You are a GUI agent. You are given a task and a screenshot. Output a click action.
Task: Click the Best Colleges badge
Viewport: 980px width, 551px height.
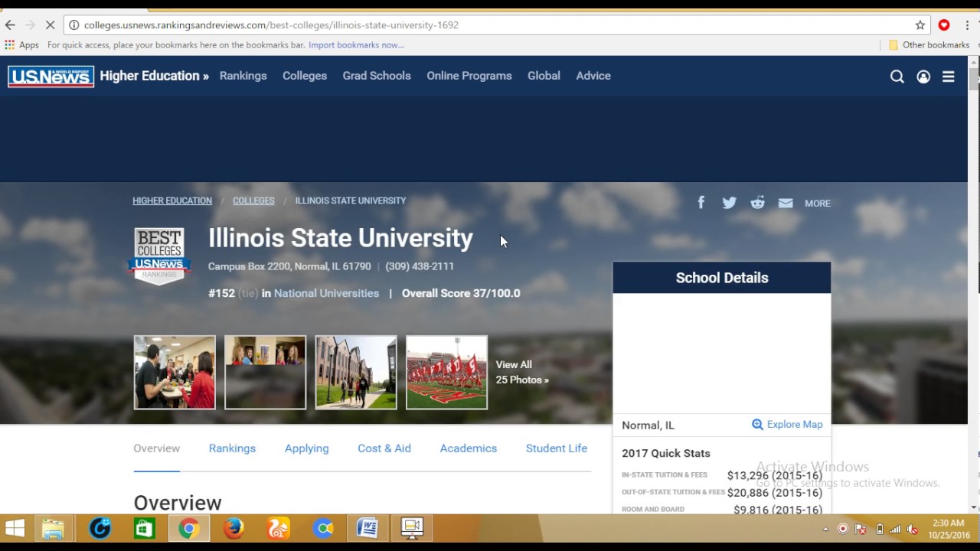159,256
